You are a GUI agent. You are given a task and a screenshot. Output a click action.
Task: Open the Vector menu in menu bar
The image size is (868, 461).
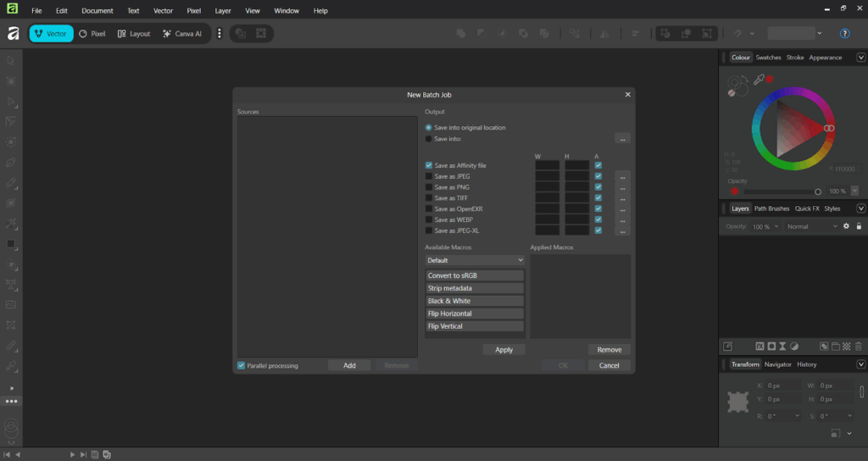click(x=162, y=11)
